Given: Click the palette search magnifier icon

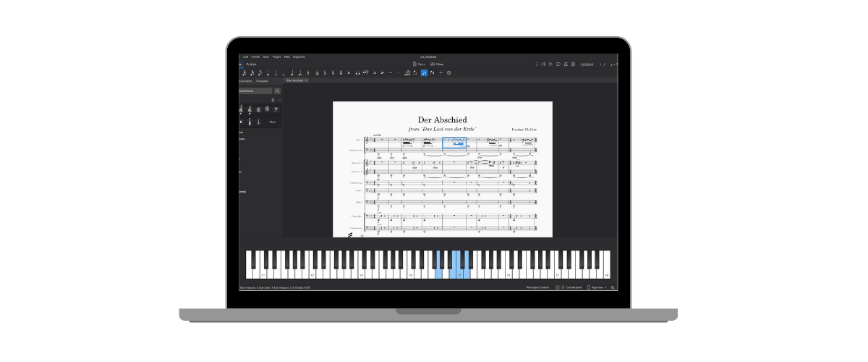Looking at the screenshot, I should pos(277,90).
